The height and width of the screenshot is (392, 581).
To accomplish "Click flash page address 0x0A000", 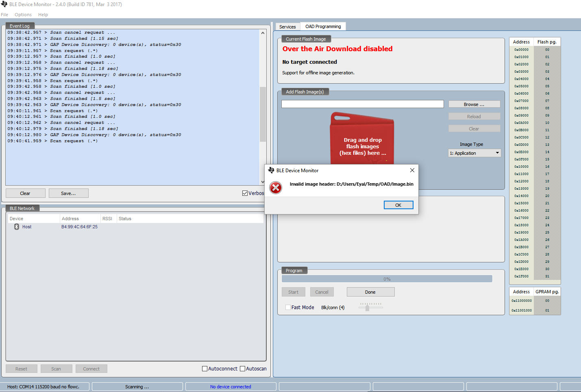I will tap(521, 123).
